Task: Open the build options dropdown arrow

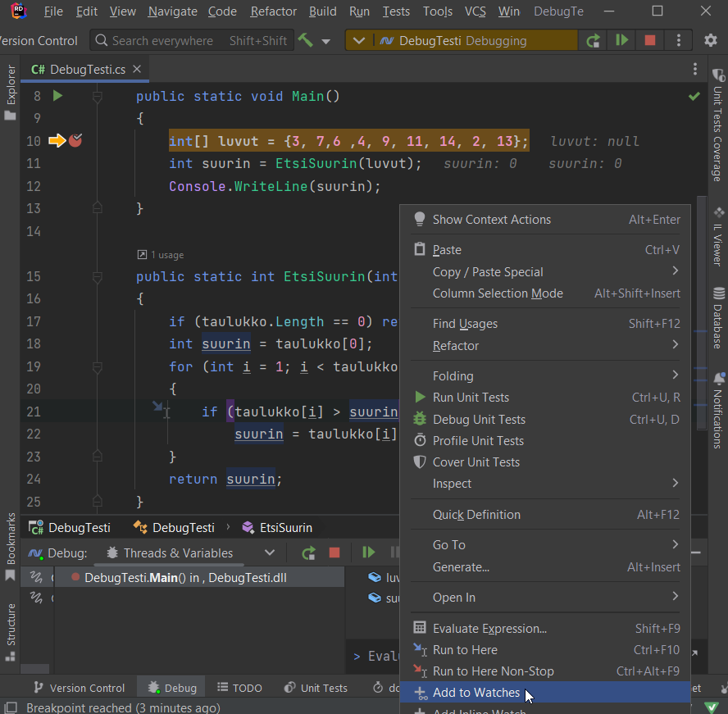Action: [x=326, y=41]
